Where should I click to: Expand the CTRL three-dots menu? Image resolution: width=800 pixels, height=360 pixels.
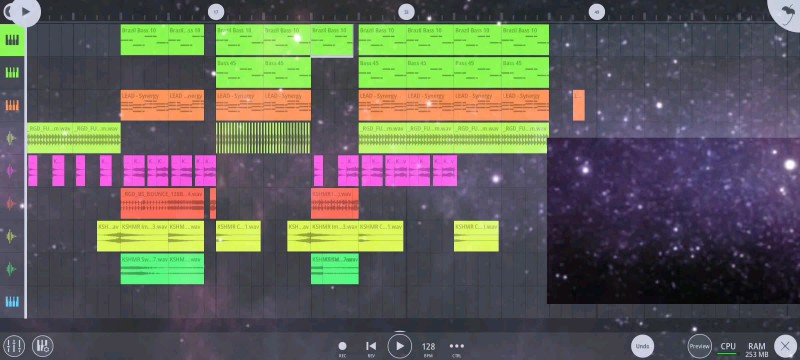pyautogui.click(x=457, y=348)
